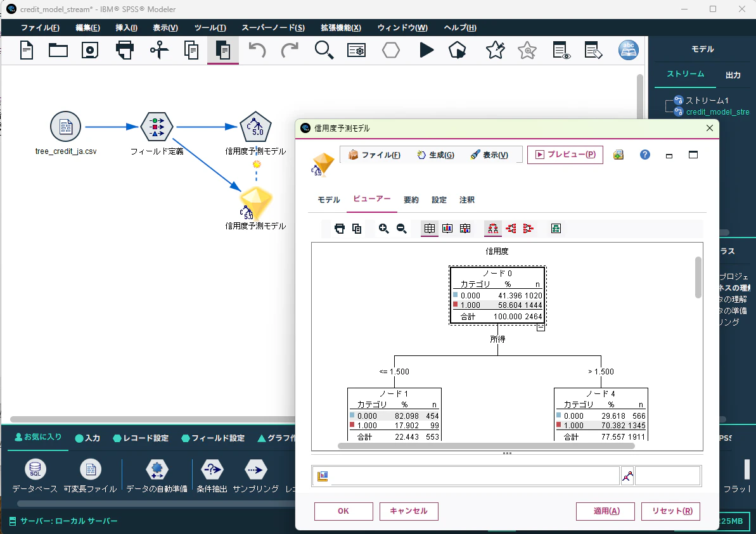Click print icon in viewer toolbar
The width and height of the screenshot is (756, 534).
340,229
